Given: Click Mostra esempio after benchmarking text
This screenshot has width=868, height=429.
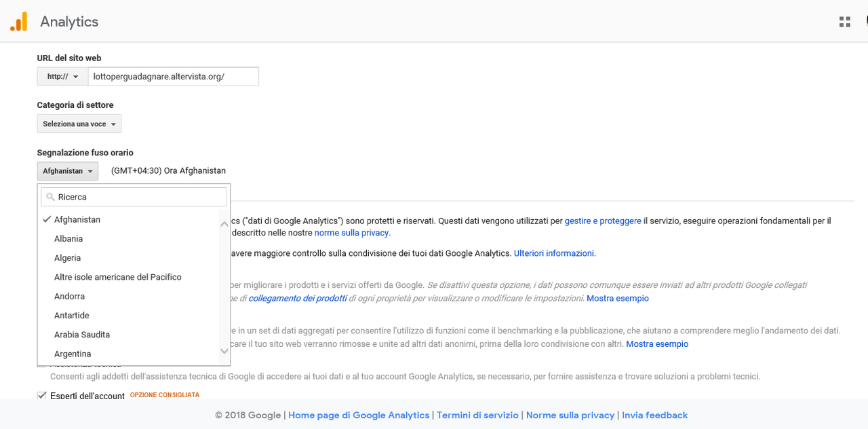Looking at the screenshot, I should coord(657,344).
